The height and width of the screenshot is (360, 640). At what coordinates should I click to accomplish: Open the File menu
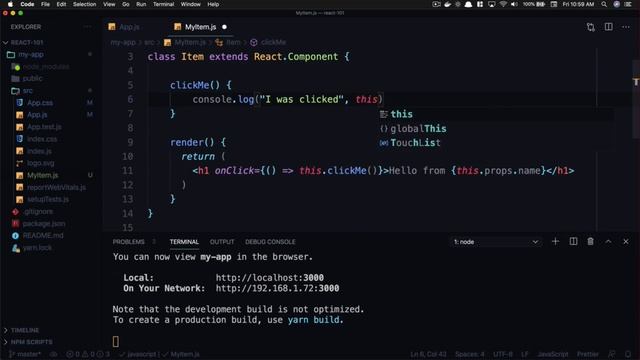45,4
